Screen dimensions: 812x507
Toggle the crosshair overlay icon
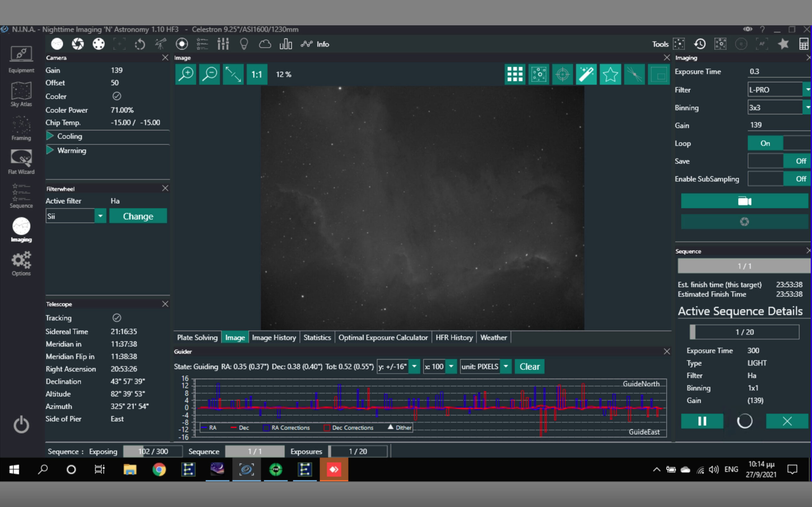562,74
